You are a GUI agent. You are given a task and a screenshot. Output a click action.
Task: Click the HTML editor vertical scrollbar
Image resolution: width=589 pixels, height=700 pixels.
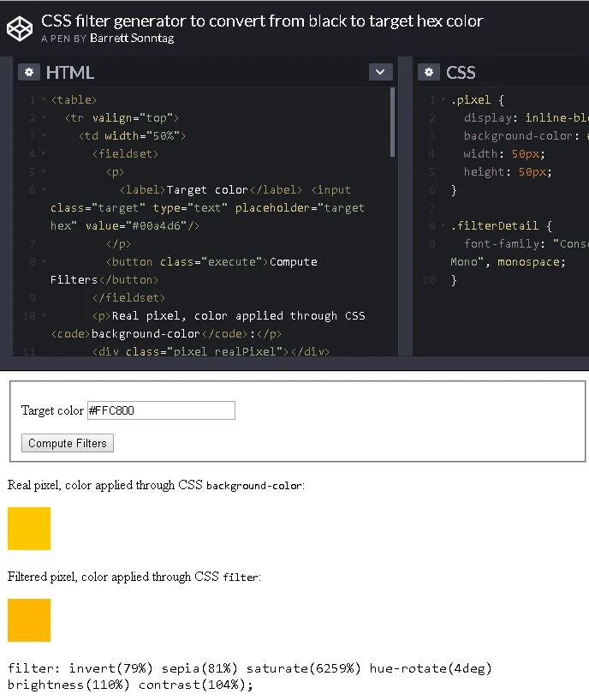pos(393,120)
